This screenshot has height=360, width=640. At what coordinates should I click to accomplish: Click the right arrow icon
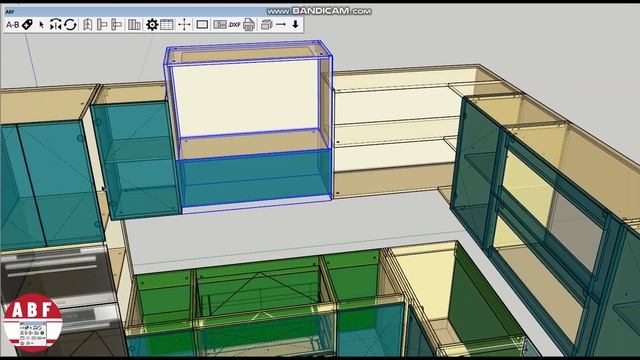281,24
